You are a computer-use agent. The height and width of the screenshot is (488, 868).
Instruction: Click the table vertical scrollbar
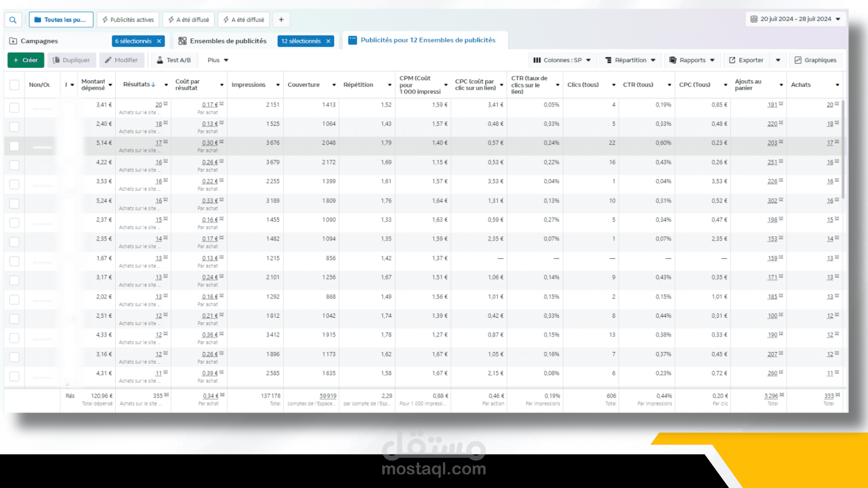coord(843,149)
